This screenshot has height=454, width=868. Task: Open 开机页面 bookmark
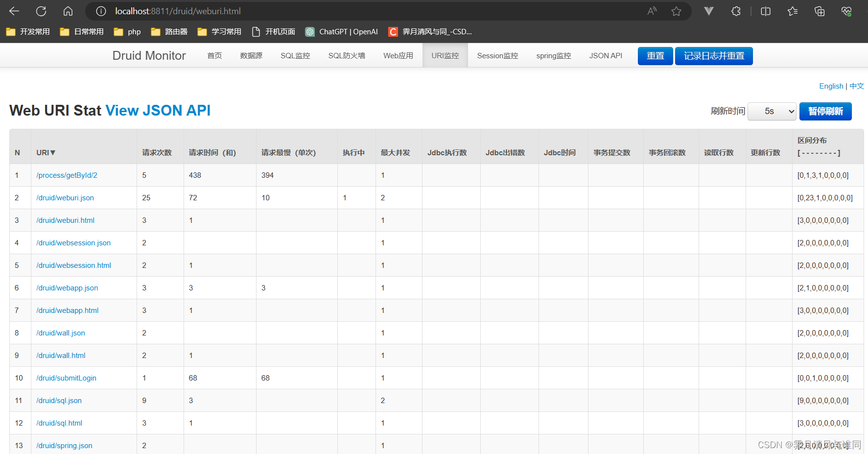(274, 31)
